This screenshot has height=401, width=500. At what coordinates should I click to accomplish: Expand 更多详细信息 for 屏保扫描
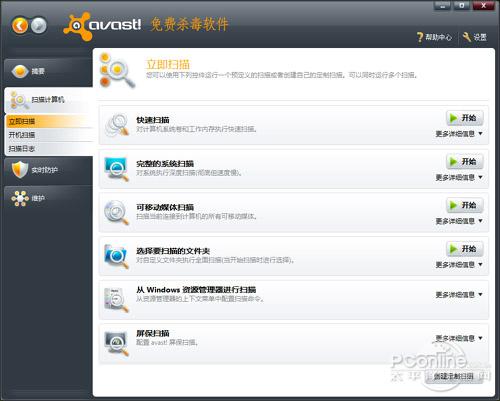459,339
